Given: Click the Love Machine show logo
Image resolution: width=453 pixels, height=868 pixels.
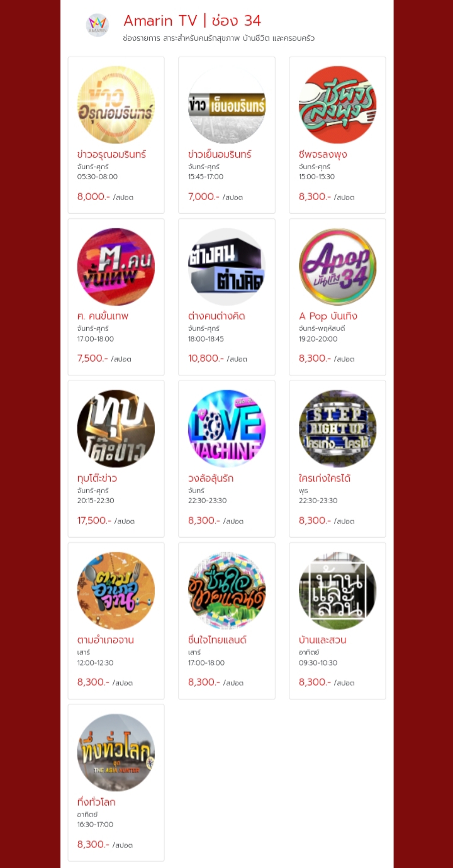Looking at the screenshot, I should 226,428.
